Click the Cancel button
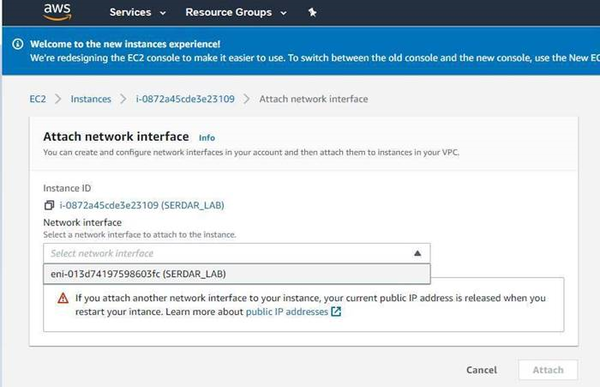The image size is (600, 387). pyautogui.click(x=481, y=370)
